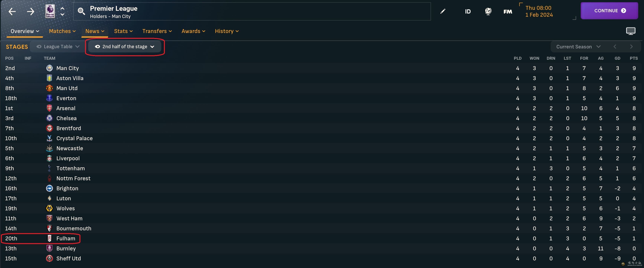Click the CONTINUE button

(609, 11)
